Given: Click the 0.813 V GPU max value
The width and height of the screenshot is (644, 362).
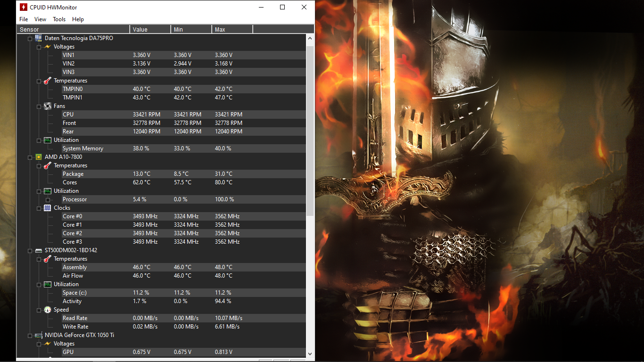Looking at the screenshot, I should 223,352.
